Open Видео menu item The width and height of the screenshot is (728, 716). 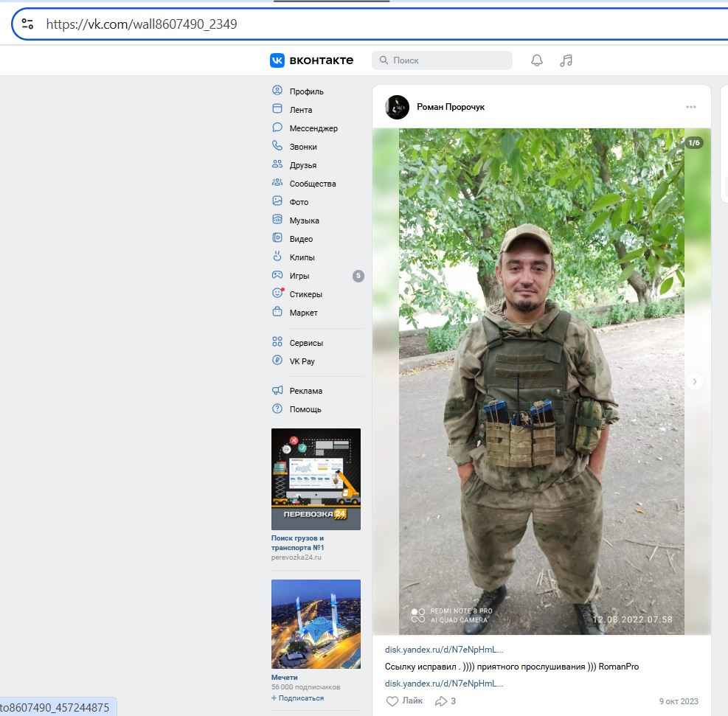[x=302, y=239]
